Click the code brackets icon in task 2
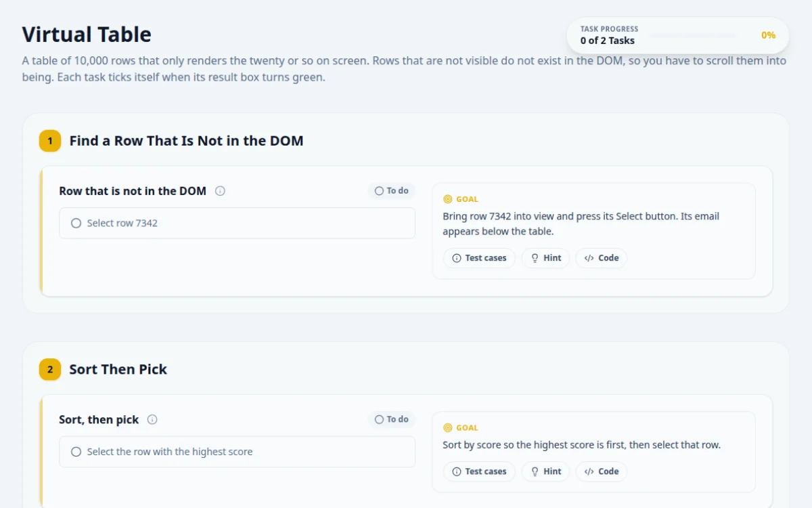 coord(589,471)
